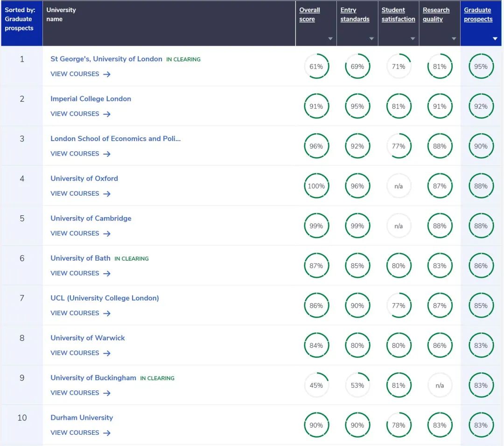Click View Courses text for UCL
Screen dimensions: 504x446
(75, 313)
